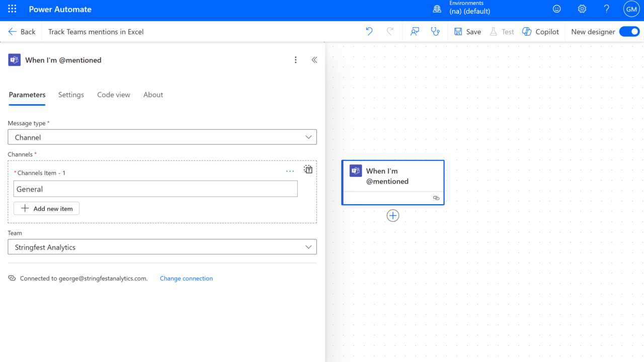The width and height of the screenshot is (644, 362).
Task: Expand the Message type dropdown
Action: pyautogui.click(x=162, y=137)
